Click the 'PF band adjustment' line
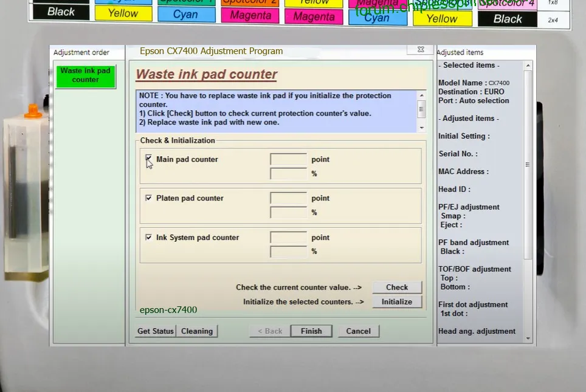The image size is (586, 392). pos(474,242)
